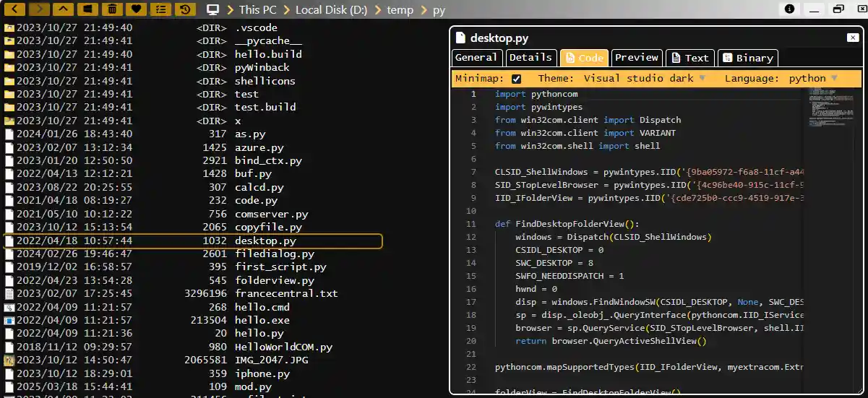868x398 pixels.
Task: Open the Preview tab
Action: click(x=637, y=58)
